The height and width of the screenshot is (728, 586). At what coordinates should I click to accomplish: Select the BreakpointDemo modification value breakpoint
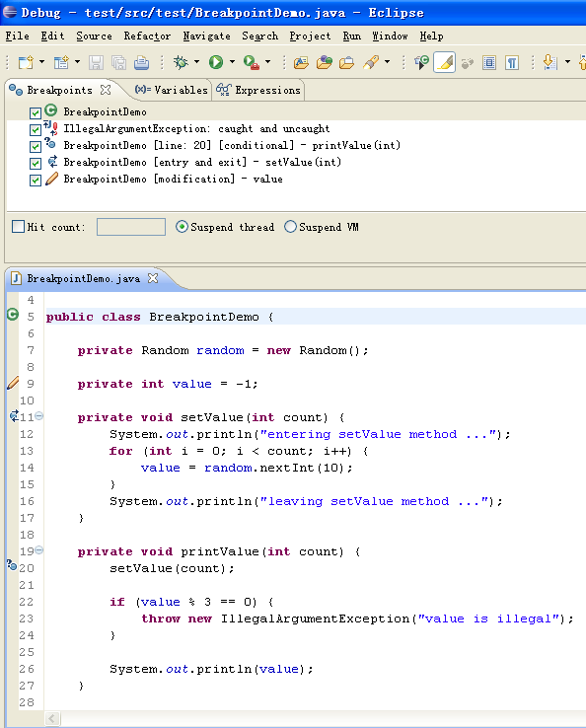[173, 180]
